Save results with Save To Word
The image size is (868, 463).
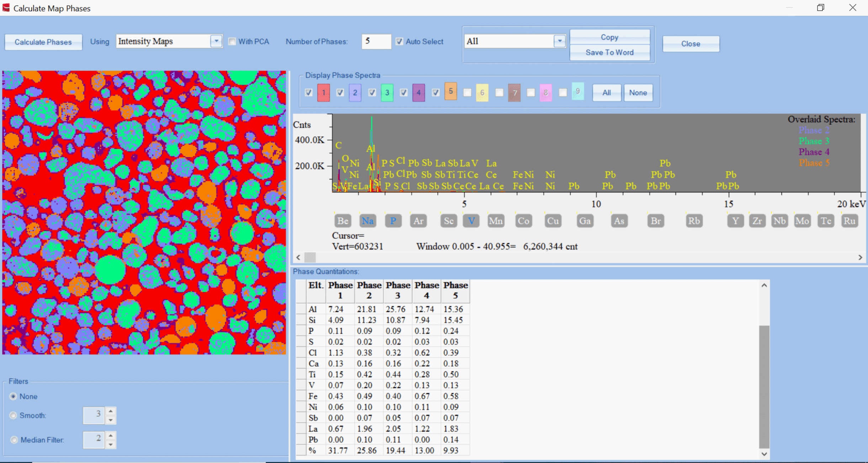point(609,53)
